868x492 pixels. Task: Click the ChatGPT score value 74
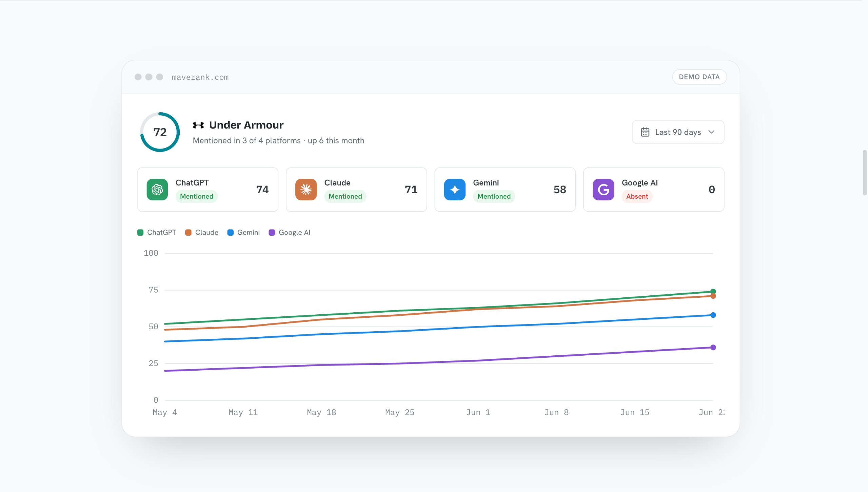point(262,190)
